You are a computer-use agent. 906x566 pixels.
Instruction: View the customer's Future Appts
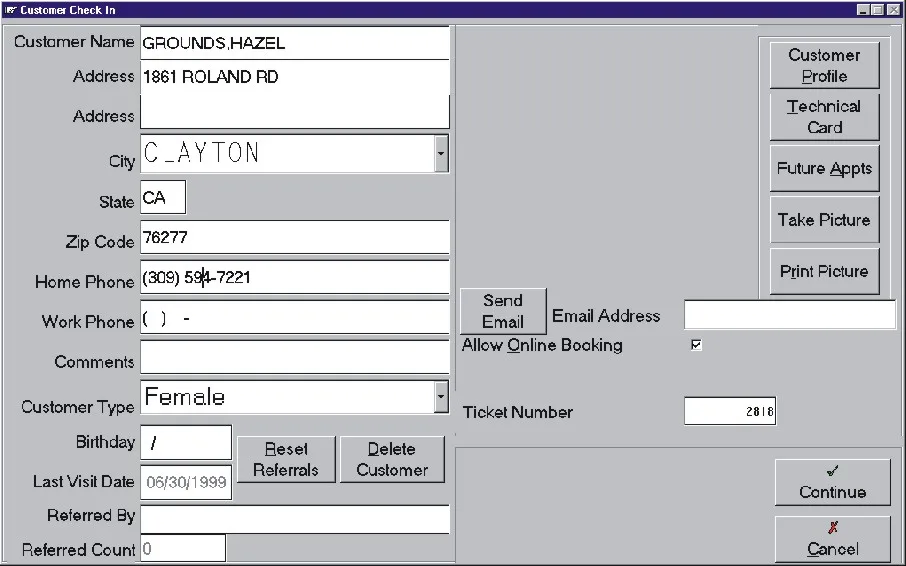825,168
